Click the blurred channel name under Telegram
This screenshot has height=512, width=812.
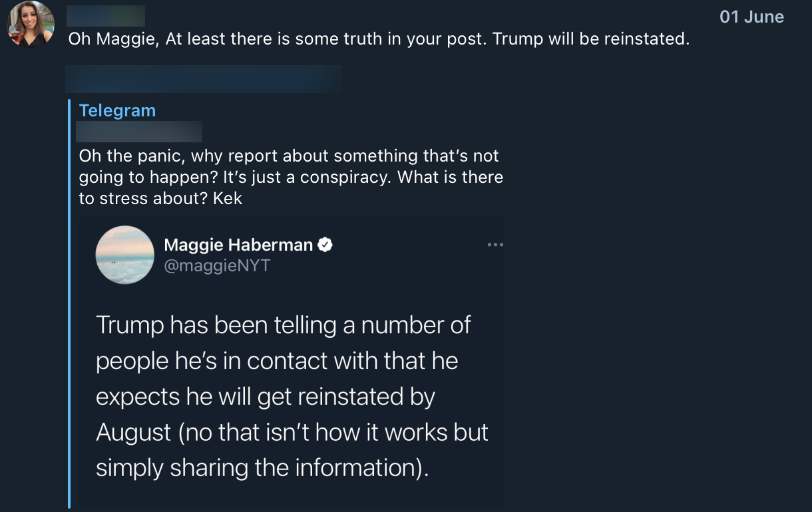pyautogui.click(x=140, y=132)
